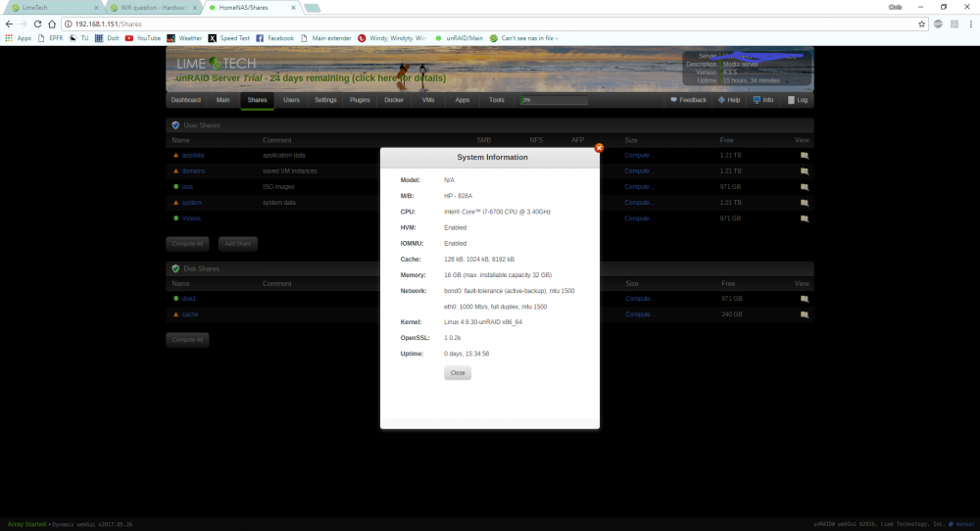
Task: Compute size of system share
Action: click(638, 203)
